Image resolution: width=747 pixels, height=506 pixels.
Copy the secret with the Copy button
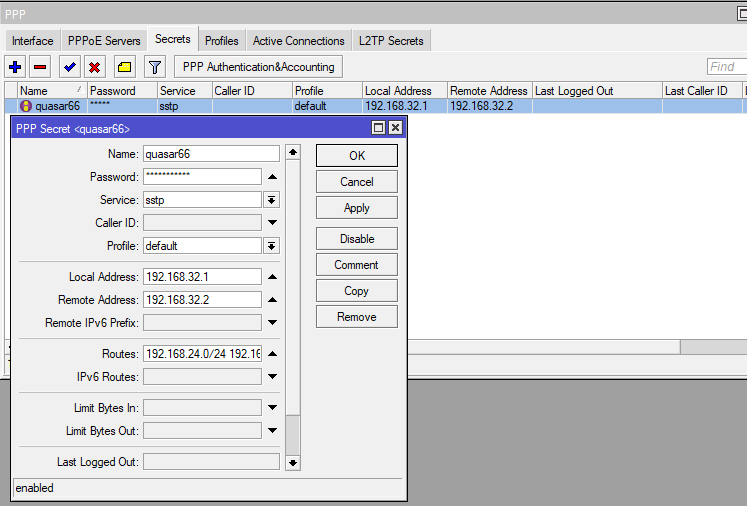[357, 291]
